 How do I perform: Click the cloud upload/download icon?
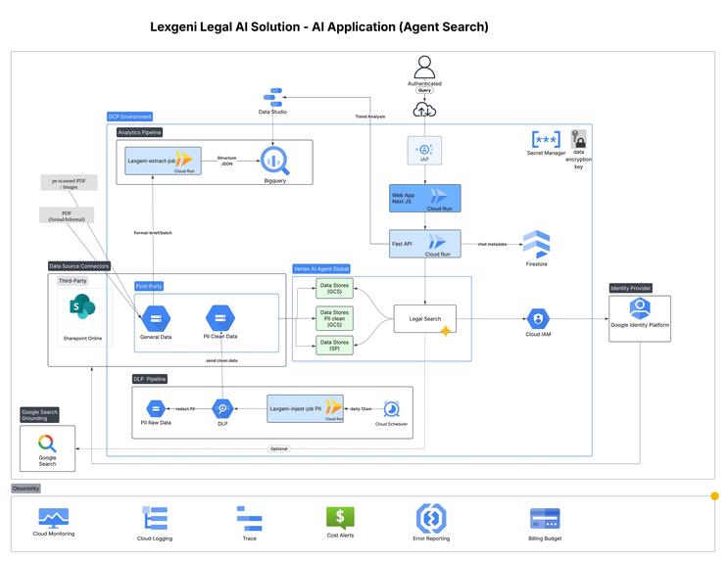(x=424, y=110)
